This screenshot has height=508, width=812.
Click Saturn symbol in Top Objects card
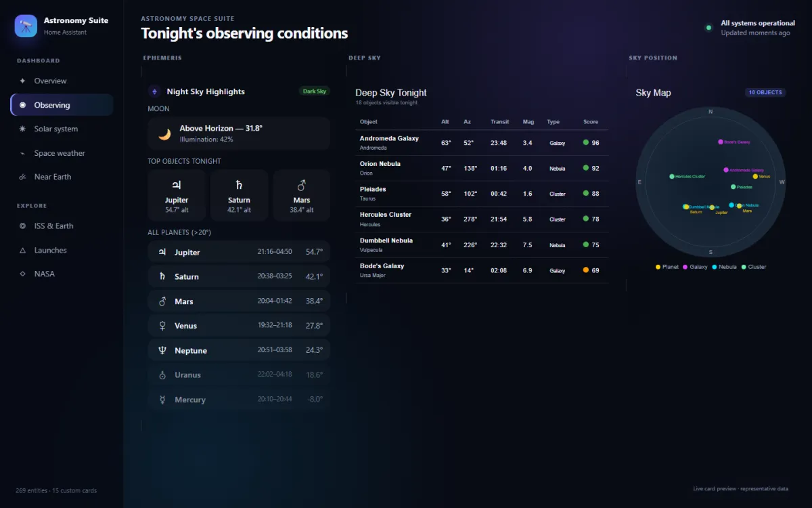pyautogui.click(x=239, y=185)
